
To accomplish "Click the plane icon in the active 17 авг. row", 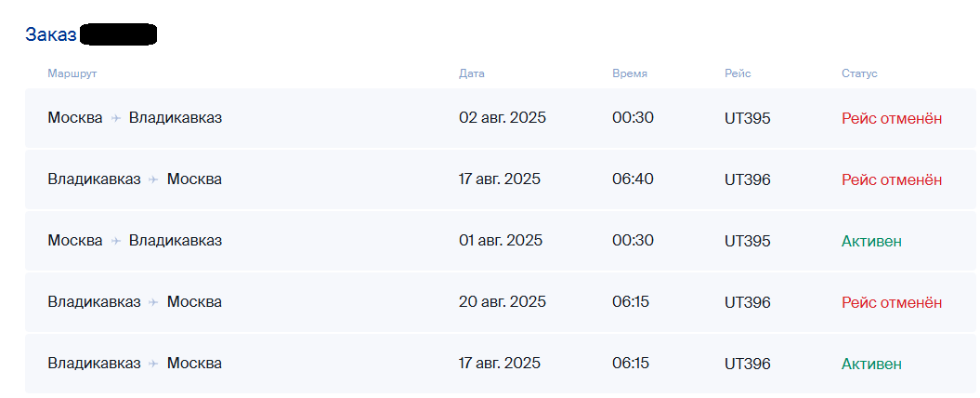I will coord(153,364).
